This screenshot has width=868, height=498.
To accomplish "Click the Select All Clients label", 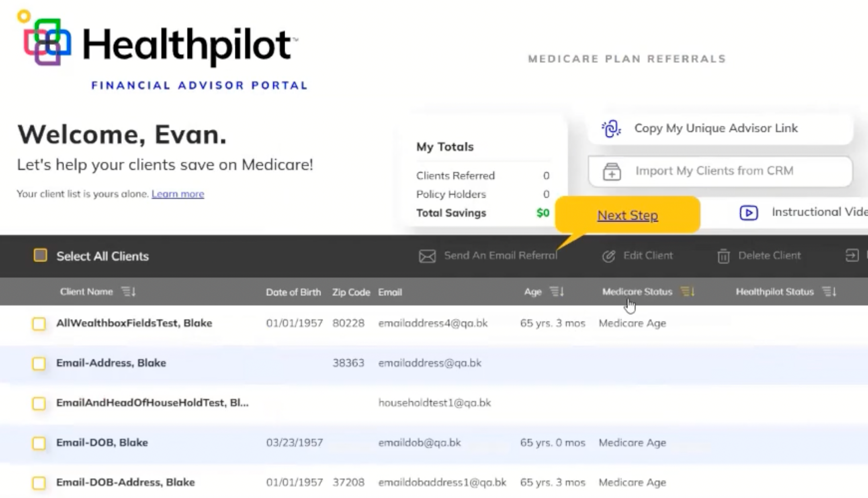I will (102, 256).
